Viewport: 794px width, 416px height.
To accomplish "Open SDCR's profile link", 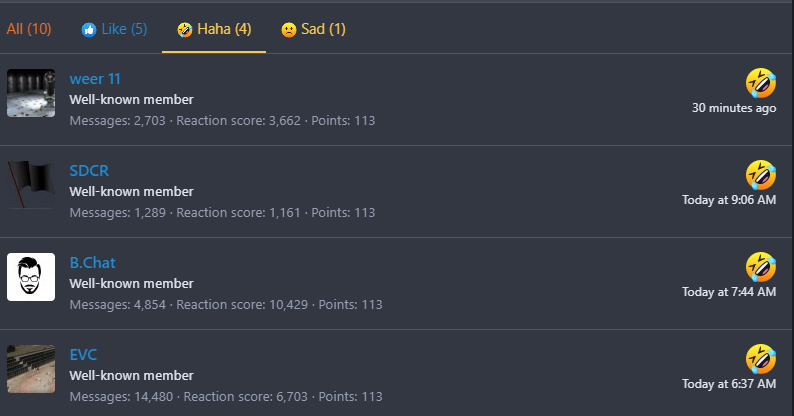I will pyautogui.click(x=89, y=171).
